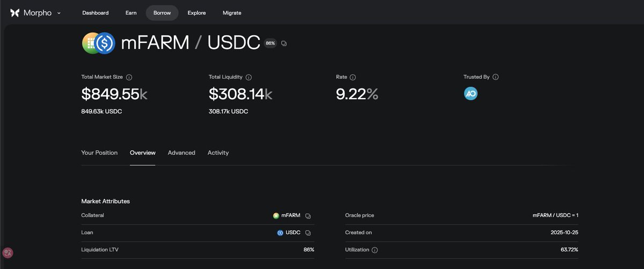644x269 pixels.
Task: Show info for Total Liquidity
Action: coord(248,77)
